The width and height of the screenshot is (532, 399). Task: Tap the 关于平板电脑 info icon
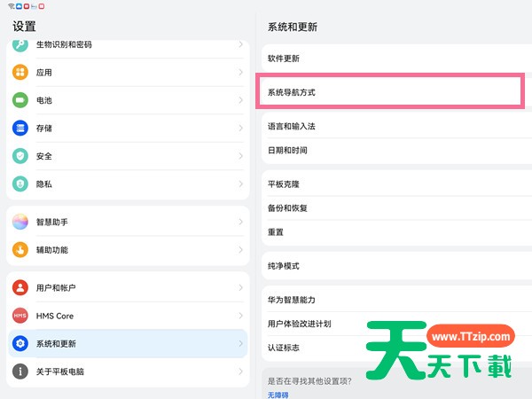click(20, 371)
